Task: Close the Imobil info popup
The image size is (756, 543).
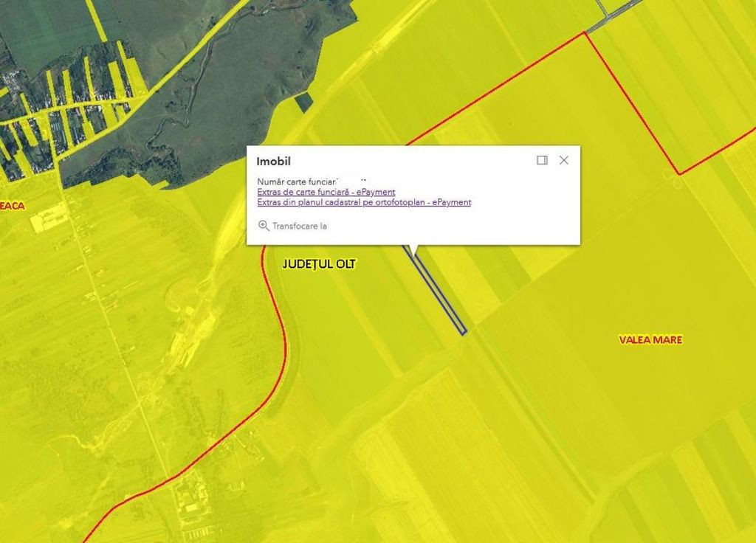Action: click(564, 160)
